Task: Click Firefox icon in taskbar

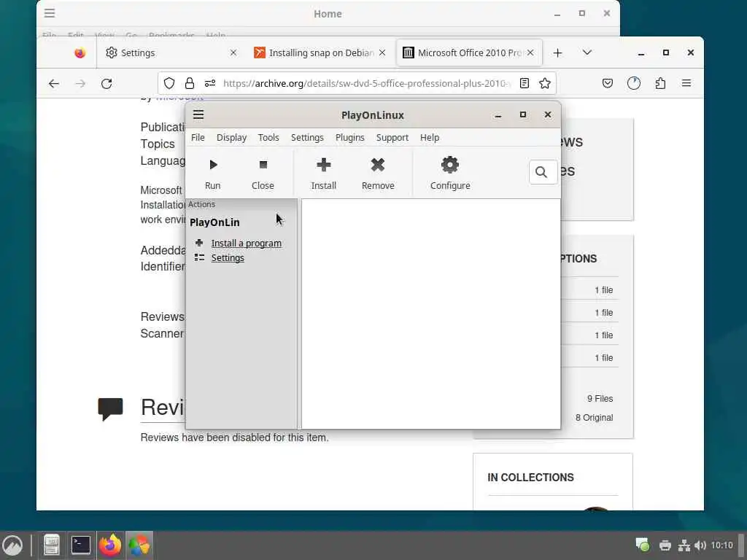Action: 110,545
